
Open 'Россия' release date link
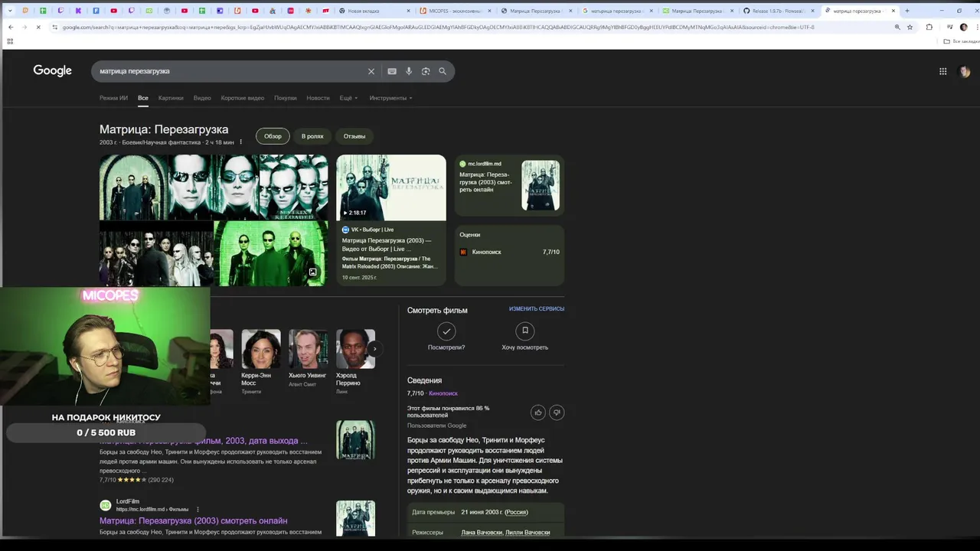coord(516,512)
